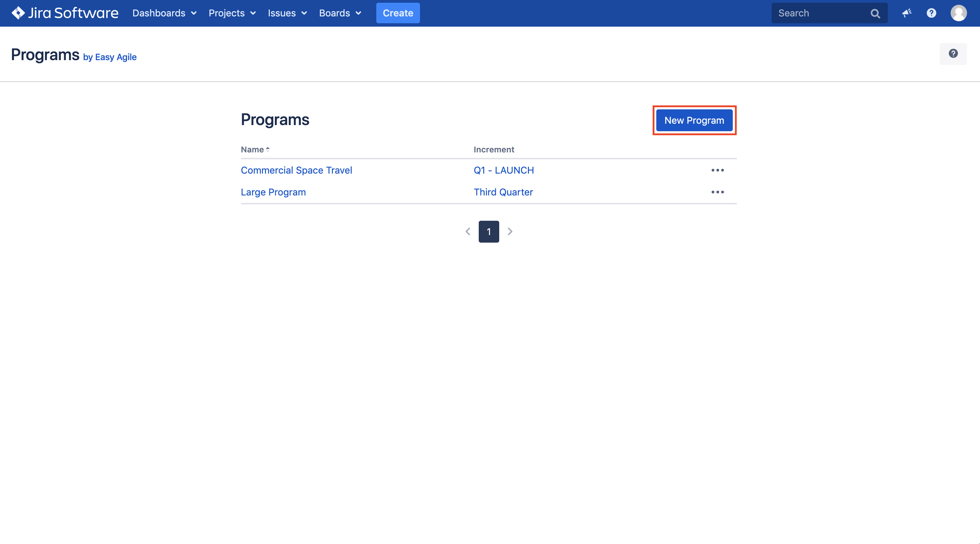Click the Increment column header
The height and width of the screenshot is (544, 980).
(494, 150)
